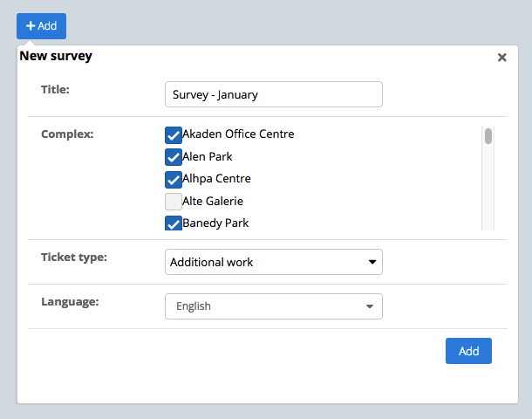Click the Akaden Office Centre label text

click(238, 134)
